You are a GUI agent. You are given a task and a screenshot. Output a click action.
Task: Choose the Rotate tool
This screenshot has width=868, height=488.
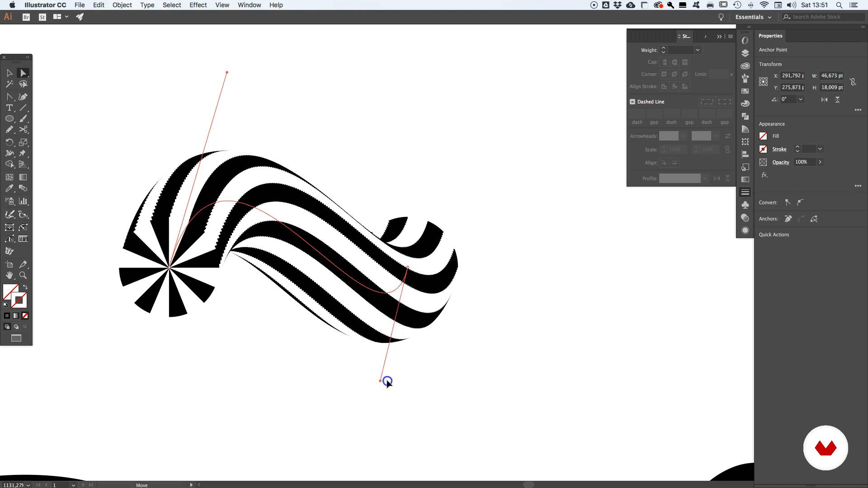tap(9, 142)
